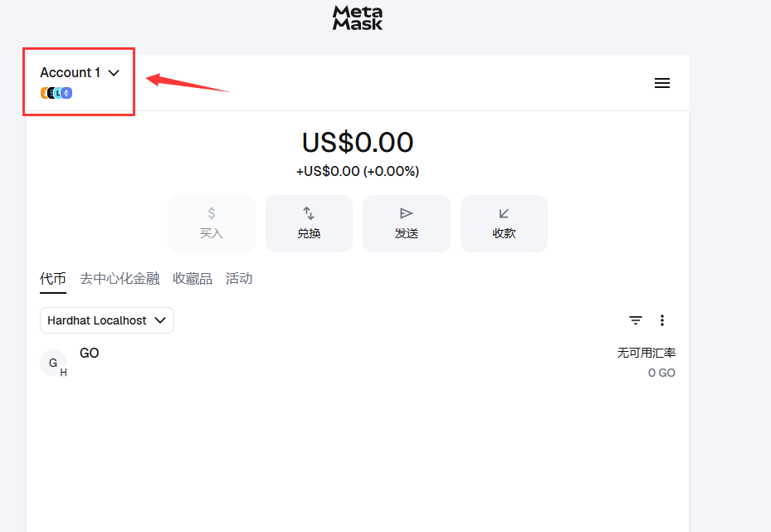Screen dimensions: 771x532
Task: Click the 买入 (Buy) button
Action: pos(212,224)
